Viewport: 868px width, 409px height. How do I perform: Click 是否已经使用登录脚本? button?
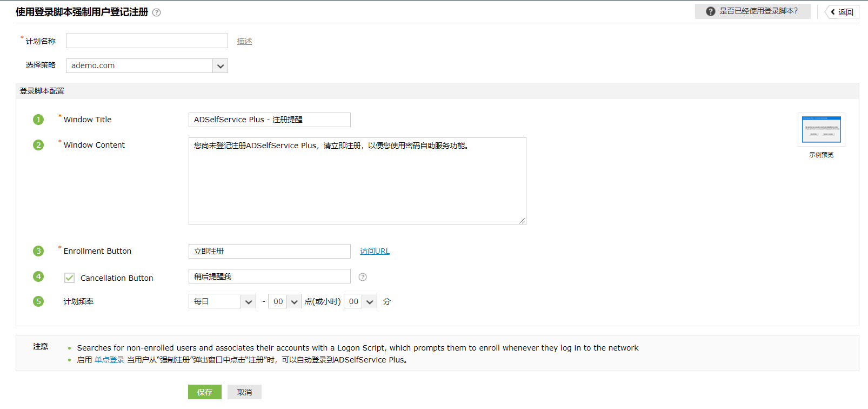[x=753, y=11]
